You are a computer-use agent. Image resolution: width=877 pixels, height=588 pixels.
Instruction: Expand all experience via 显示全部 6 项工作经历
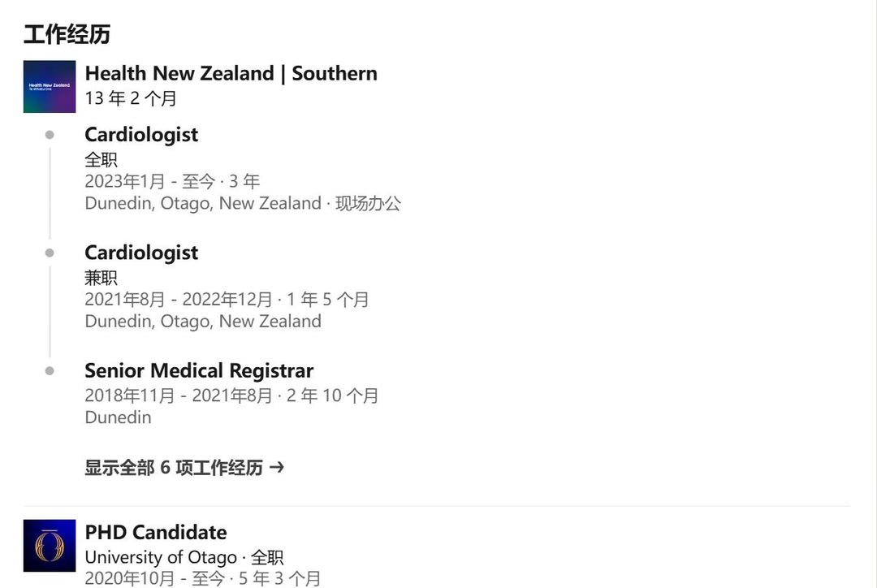point(174,468)
